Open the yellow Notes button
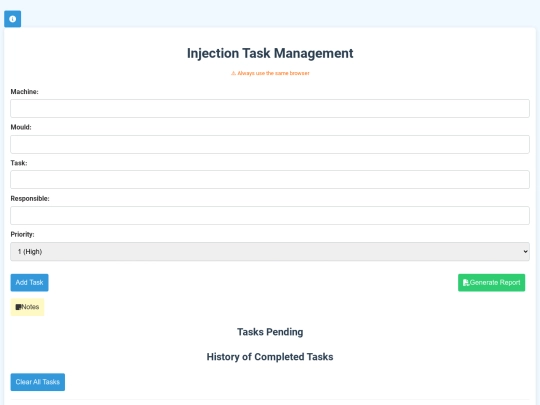Screen dimensions: 540x405 [x=27, y=307]
